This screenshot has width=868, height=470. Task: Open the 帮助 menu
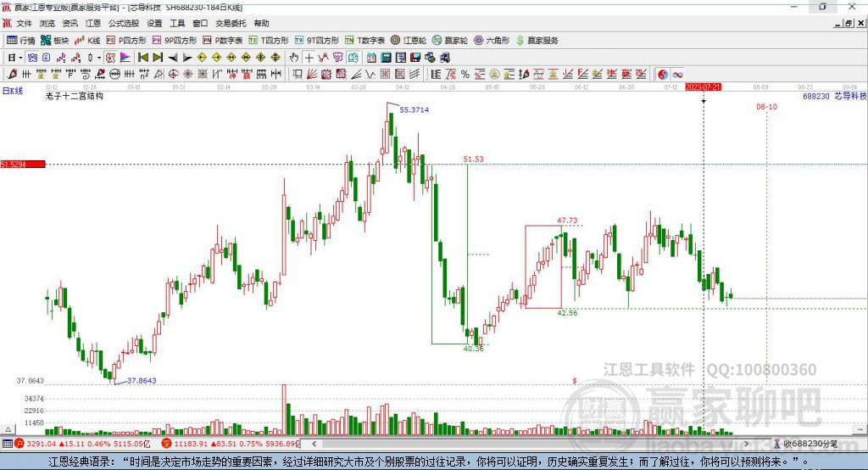[x=261, y=23]
